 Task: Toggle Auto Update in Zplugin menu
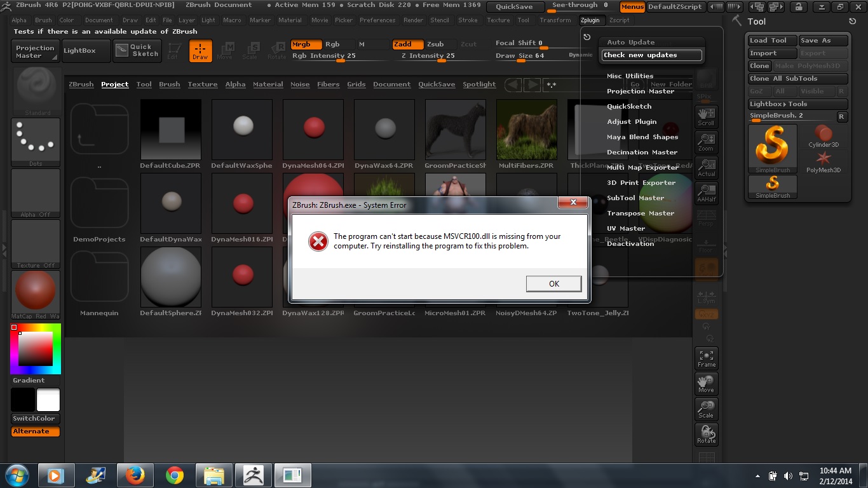[652, 43]
